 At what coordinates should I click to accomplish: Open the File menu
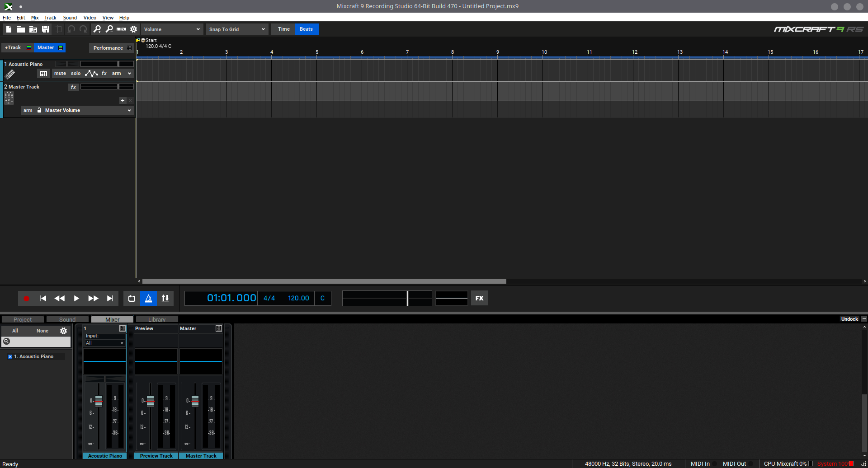coord(7,18)
